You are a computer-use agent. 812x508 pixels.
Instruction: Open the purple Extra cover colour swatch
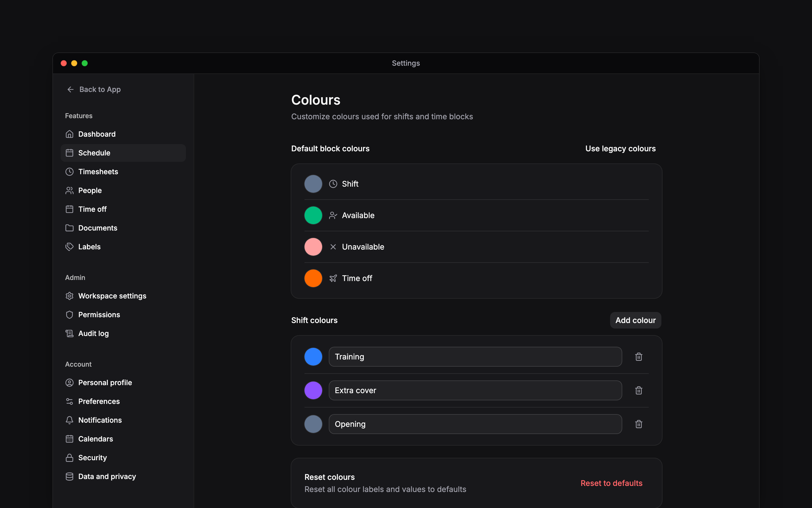tap(313, 390)
